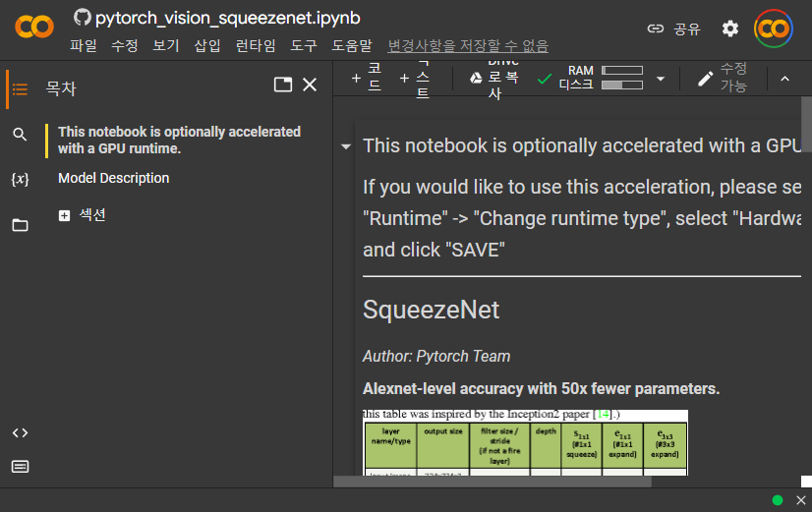Click the 변경사항을 저장할 수 없음 link
Screen dimensions: 812x512
point(468,45)
